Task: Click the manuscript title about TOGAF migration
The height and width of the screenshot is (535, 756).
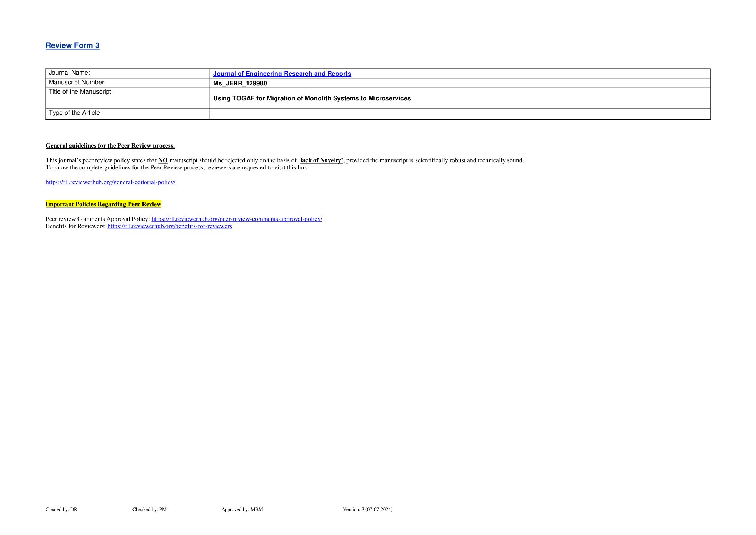Action: [312, 98]
